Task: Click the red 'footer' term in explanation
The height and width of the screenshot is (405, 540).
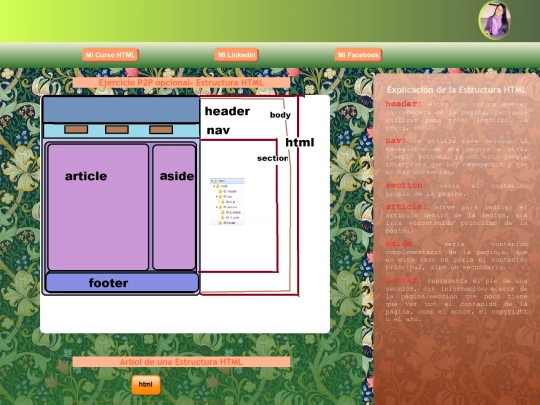Action: pos(401,280)
